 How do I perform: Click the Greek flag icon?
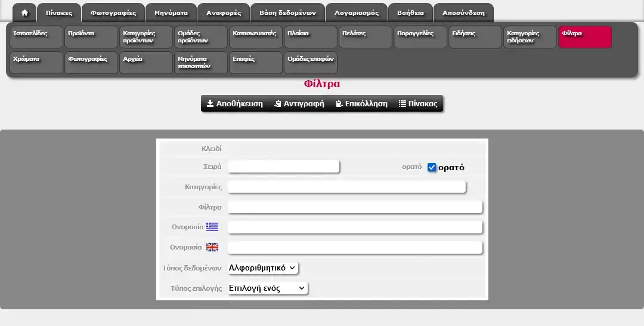point(212,227)
